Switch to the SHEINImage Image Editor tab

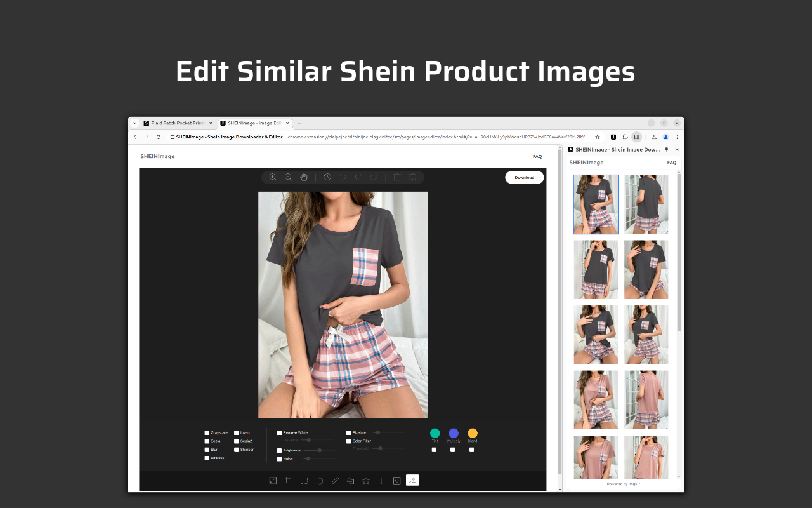pyautogui.click(x=252, y=123)
